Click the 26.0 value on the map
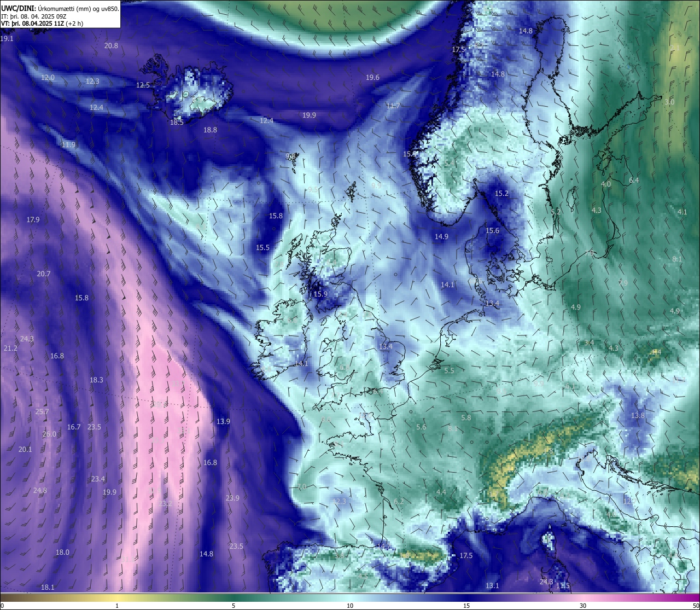Image resolution: width=700 pixels, height=610 pixels. point(49,434)
